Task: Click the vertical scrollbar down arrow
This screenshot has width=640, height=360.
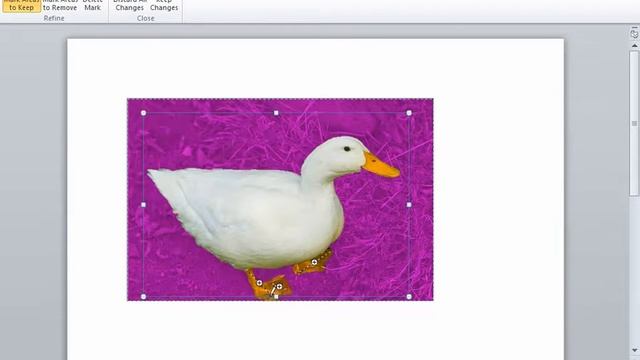Action: click(634, 350)
